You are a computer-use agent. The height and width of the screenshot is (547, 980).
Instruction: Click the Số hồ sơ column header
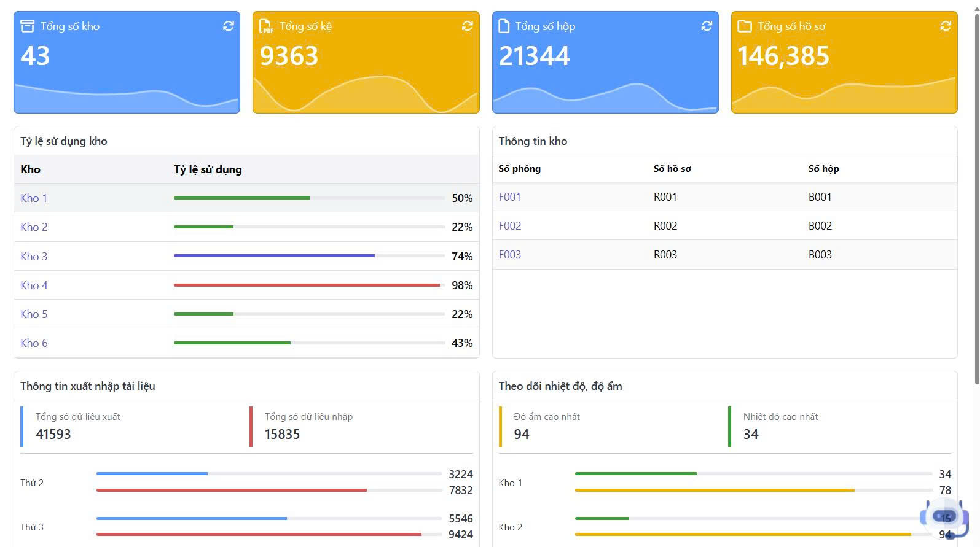pos(672,169)
